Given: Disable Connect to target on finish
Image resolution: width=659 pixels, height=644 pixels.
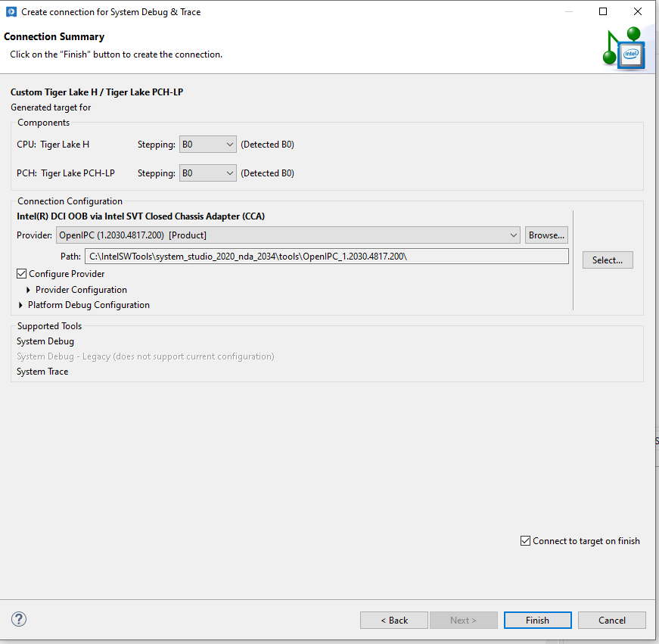Looking at the screenshot, I should click(524, 540).
